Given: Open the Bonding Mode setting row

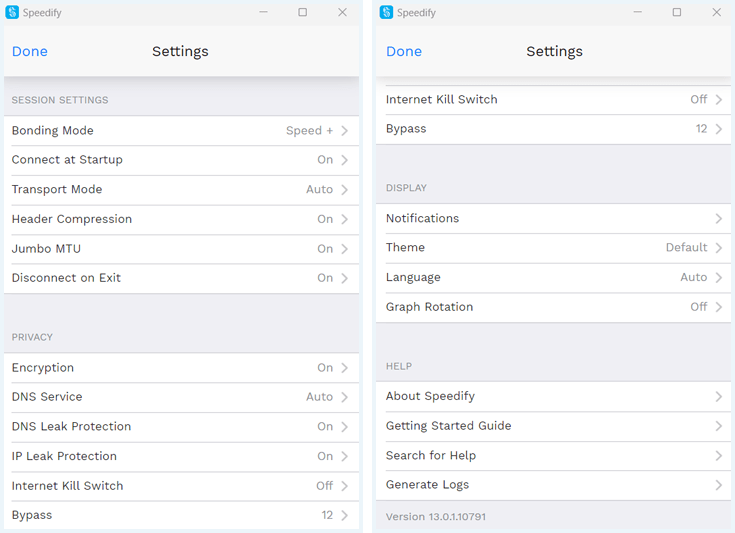Looking at the screenshot, I should click(x=181, y=130).
